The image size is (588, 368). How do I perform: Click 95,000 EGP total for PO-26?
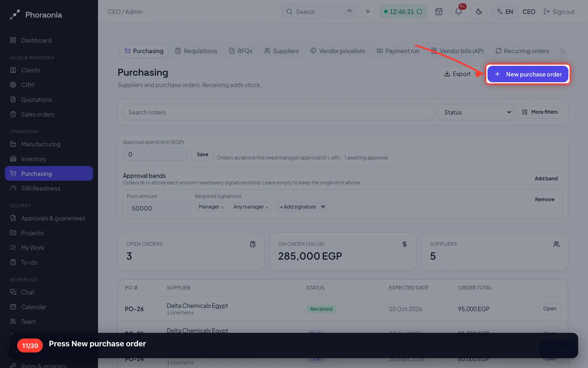(x=474, y=309)
